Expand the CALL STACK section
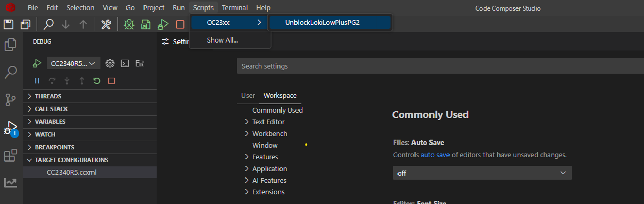644x204 pixels. 90,109
